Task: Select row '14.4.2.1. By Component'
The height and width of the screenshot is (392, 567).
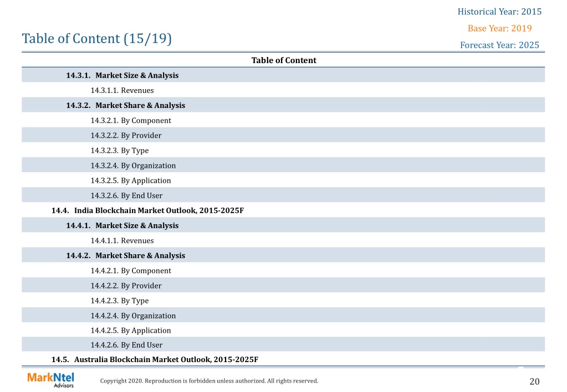Action: (283, 270)
